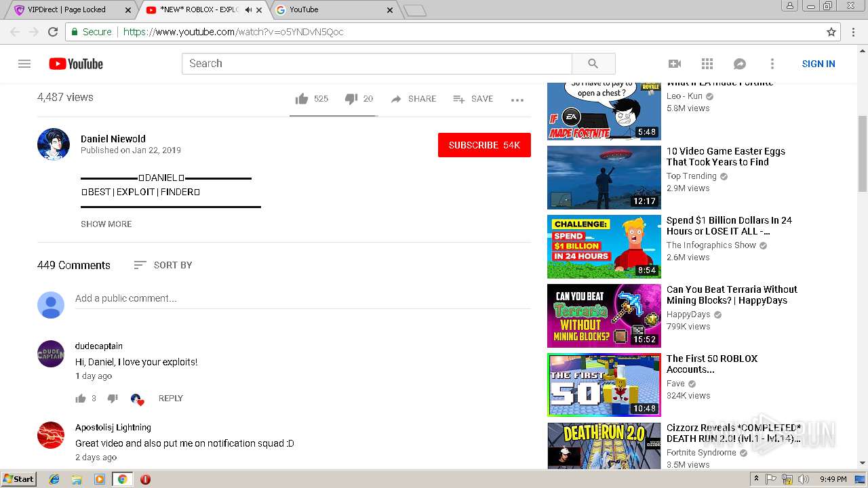Image resolution: width=868 pixels, height=488 pixels.
Task: Like dudecaptain's comment
Action: click(x=81, y=399)
